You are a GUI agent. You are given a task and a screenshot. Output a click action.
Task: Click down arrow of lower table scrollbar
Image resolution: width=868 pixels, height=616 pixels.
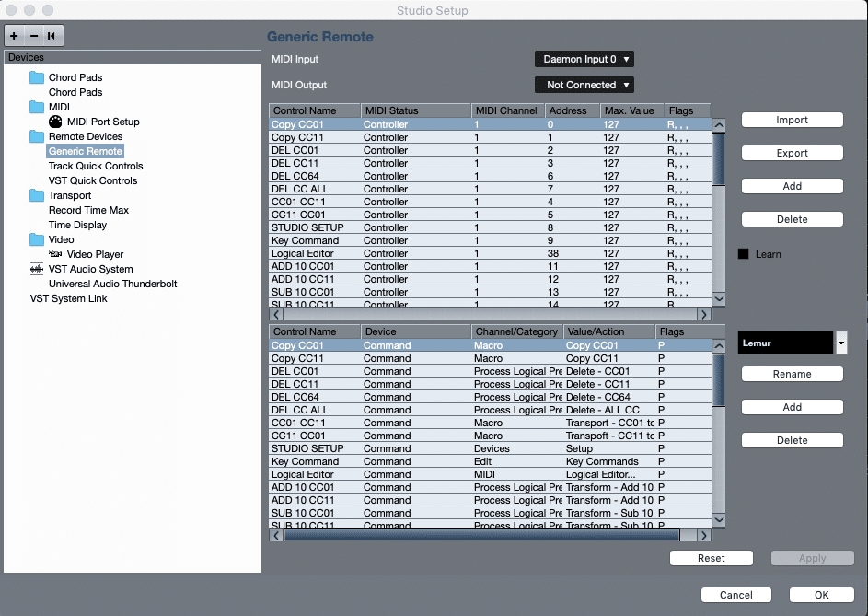pyautogui.click(x=719, y=520)
